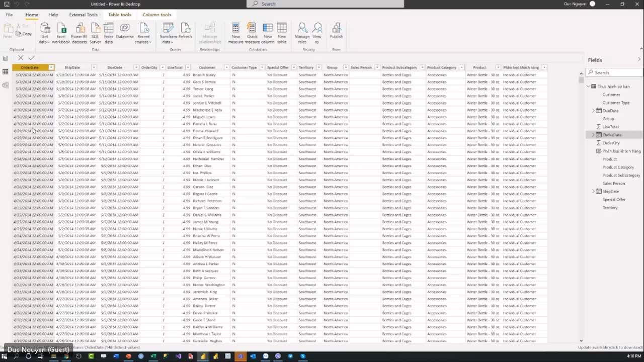This screenshot has height=362, width=644.
Task: Open Customer column filter dropdown
Action: [x=226, y=67]
